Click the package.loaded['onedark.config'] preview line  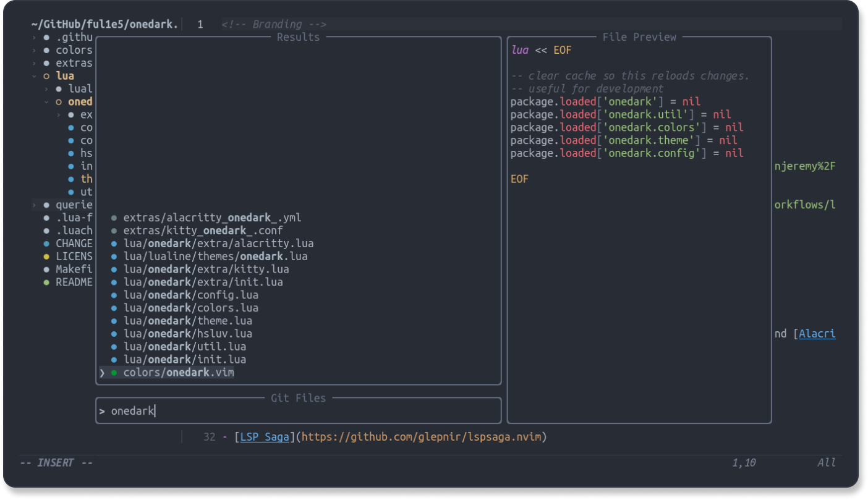pos(627,153)
